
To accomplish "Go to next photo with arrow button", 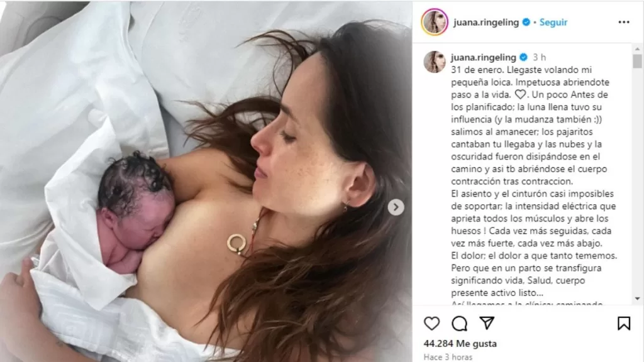I will 396,207.
